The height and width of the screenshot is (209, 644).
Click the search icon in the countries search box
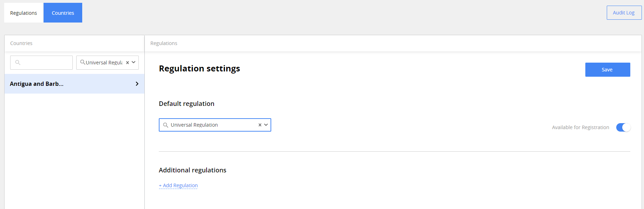(x=18, y=63)
